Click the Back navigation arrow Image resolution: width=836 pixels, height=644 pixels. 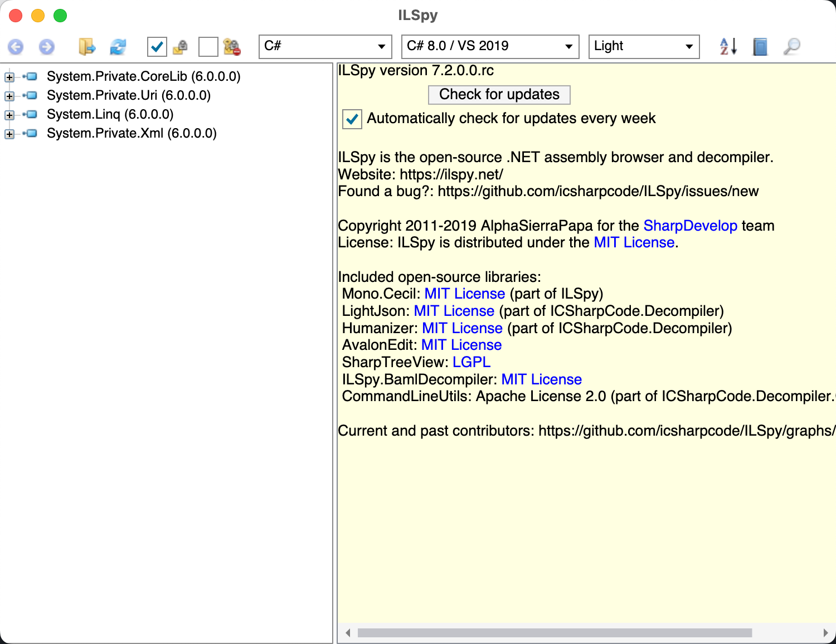16,47
